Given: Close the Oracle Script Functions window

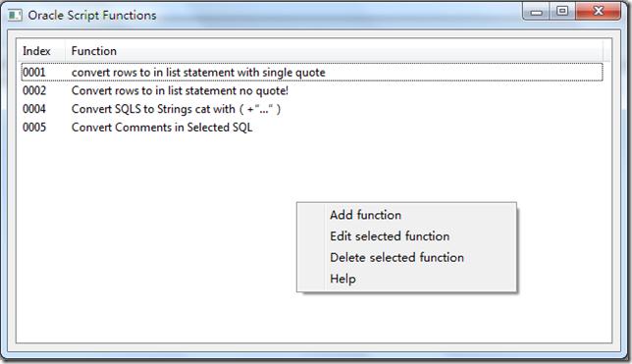Looking at the screenshot, I should [599, 12].
